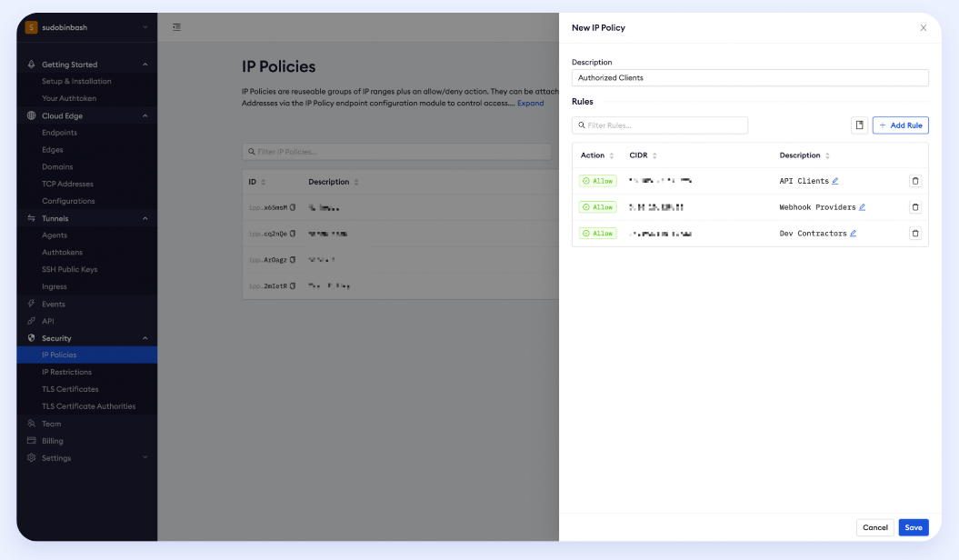The height and width of the screenshot is (560, 959).
Task: Click the Filter Rules search field
Action: [x=659, y=125]
